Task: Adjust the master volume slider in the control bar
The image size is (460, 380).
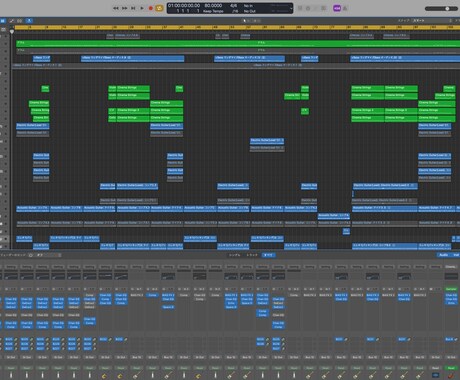Action: [x=441, y=9]
